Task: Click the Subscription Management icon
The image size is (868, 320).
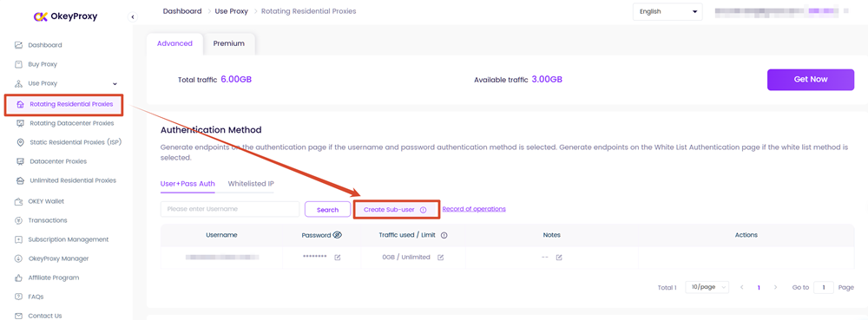Action: (x=19, y=240)
